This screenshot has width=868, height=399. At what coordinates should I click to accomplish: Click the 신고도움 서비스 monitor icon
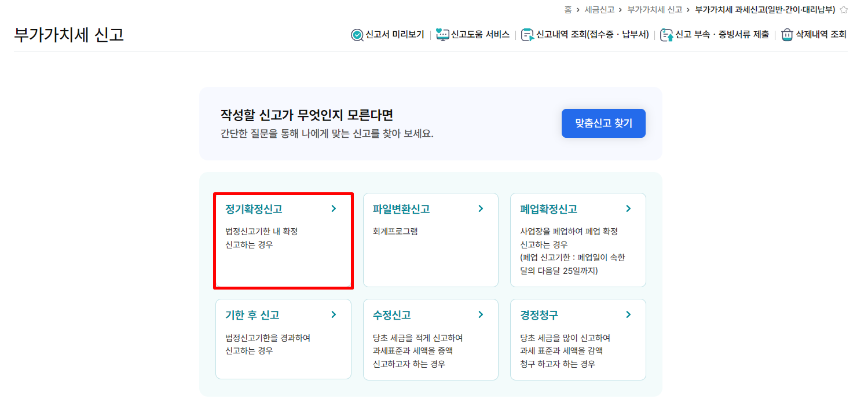(442, 35)
